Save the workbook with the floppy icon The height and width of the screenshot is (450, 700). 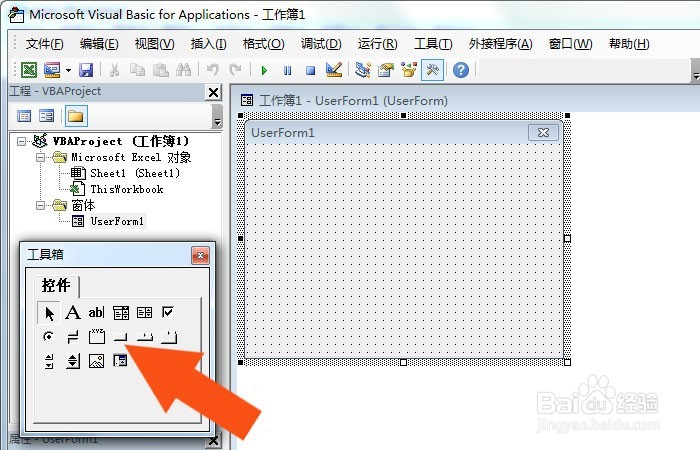click(x=86, y=70)
